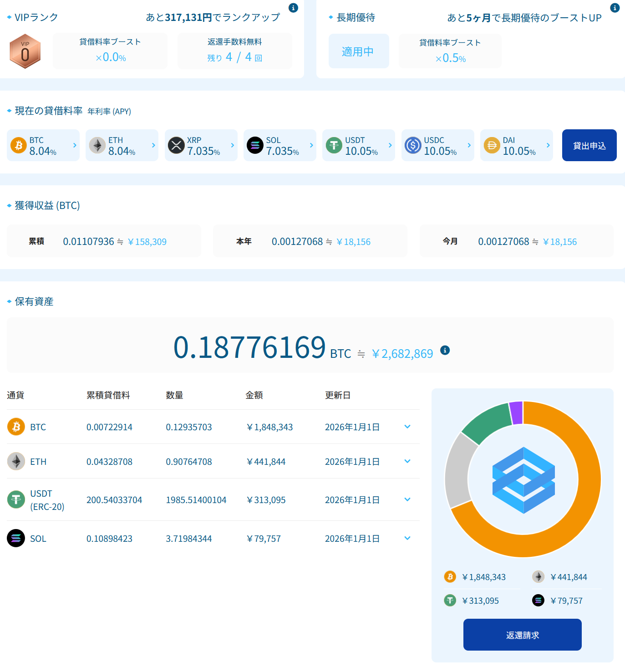Viewport: 625px width, 672px height.
Task: Click the logo in the donut chart center
Action: point(523,480)
